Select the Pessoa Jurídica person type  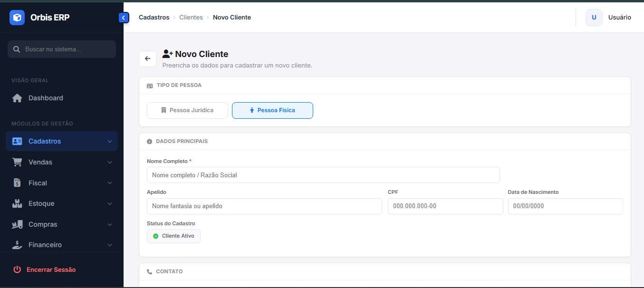187,110
